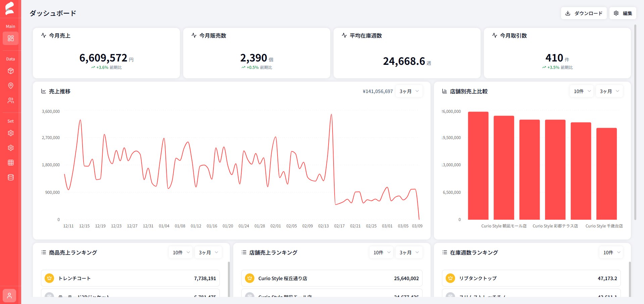The image size is (644, 304).
Task: Click the first settings gear icon in sidebar
Action: click(x=10, y=133)
